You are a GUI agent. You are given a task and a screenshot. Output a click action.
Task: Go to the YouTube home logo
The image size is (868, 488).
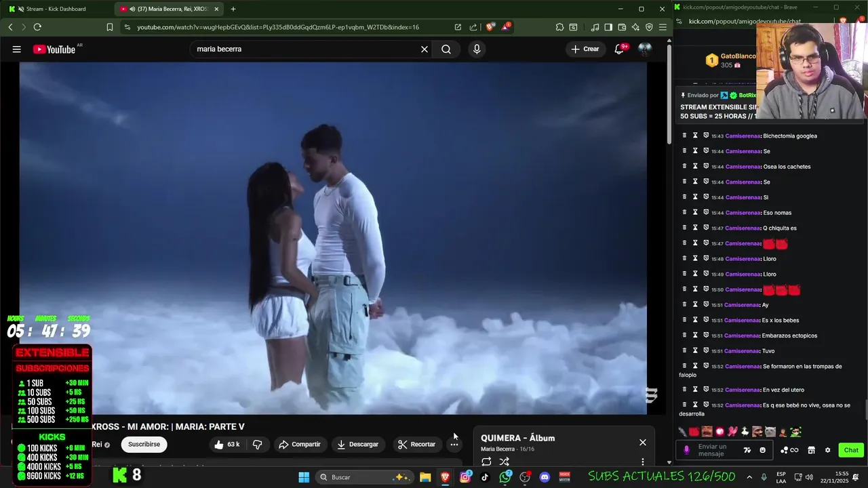coord(54,49)
